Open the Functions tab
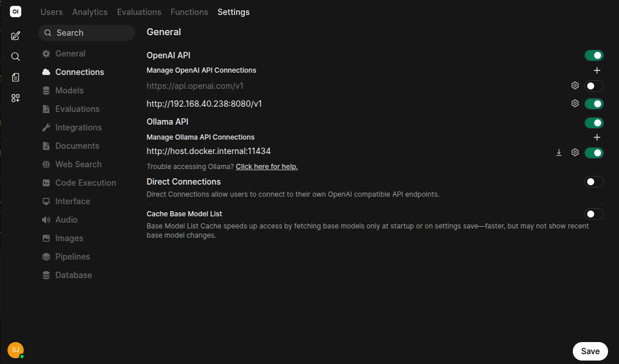This screenshot has width=619, height=364. [189, 12]
